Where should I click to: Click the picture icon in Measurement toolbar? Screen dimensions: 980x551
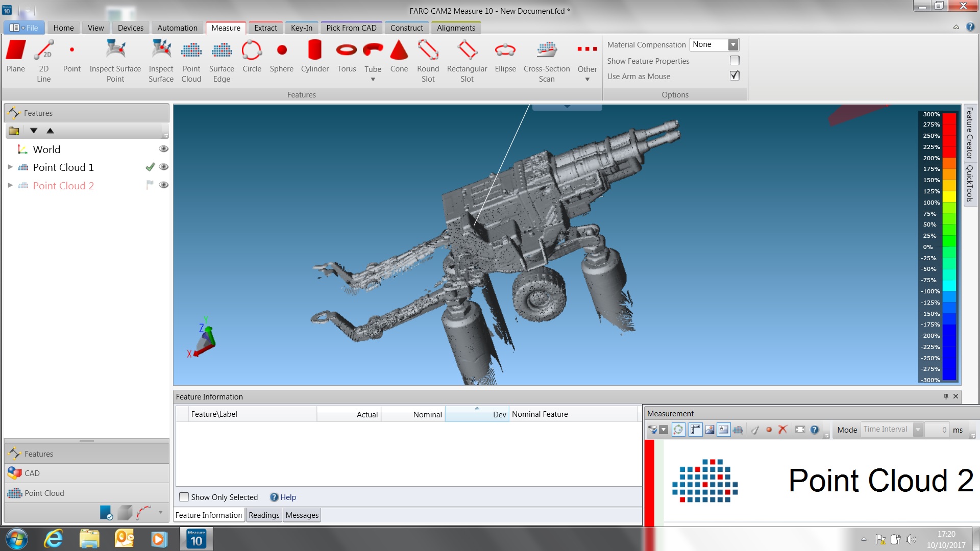tap(709, 430)
